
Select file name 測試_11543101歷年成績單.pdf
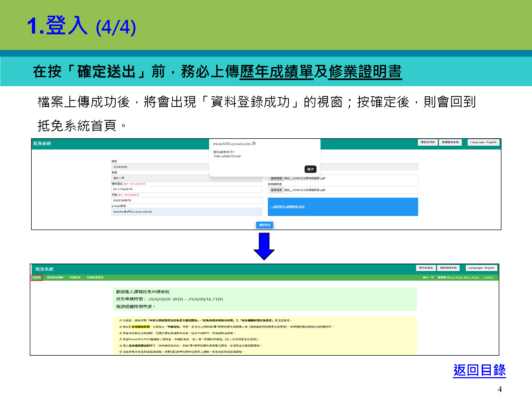305,178
